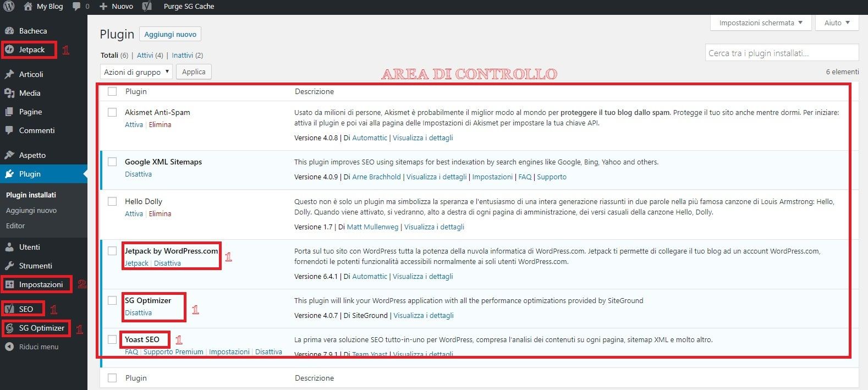Image resolution: width=868 pixels, height=390 pixels.
Task: Expand the Impostazioni schermata panel
Action: coord(761,23)
